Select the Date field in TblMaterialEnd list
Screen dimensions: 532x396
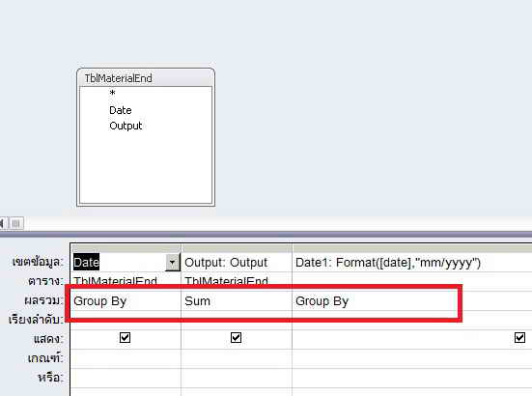121,110
